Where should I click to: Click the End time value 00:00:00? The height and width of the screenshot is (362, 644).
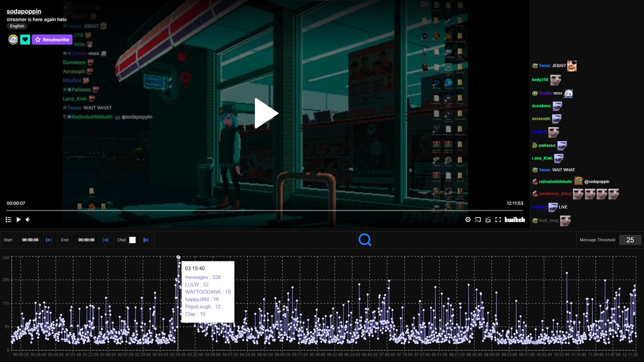(x=86, y=240)
